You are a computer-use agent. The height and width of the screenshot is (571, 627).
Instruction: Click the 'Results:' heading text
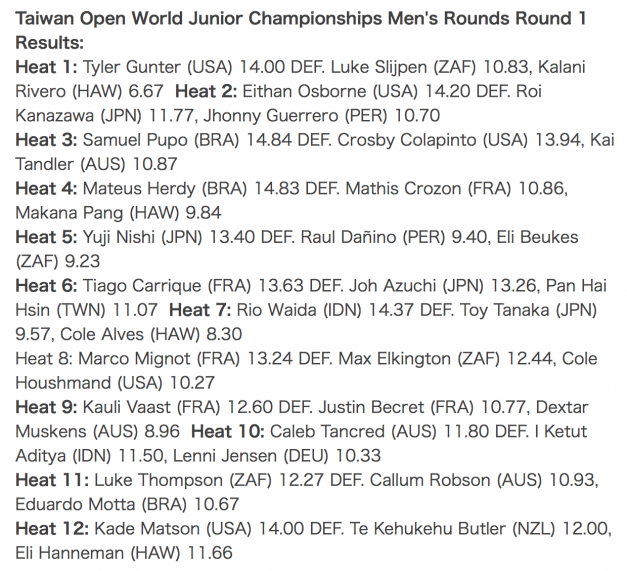[x=50, y=42]
